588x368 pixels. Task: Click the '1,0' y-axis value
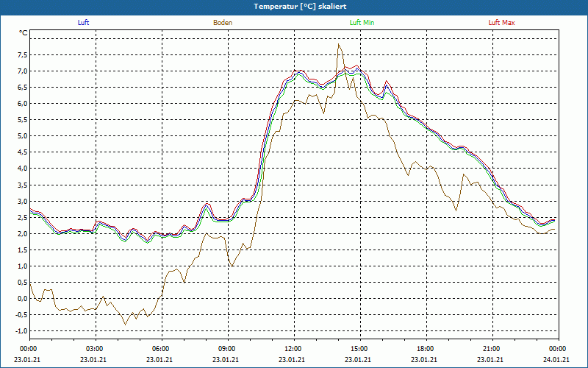[x=22, y=266]
